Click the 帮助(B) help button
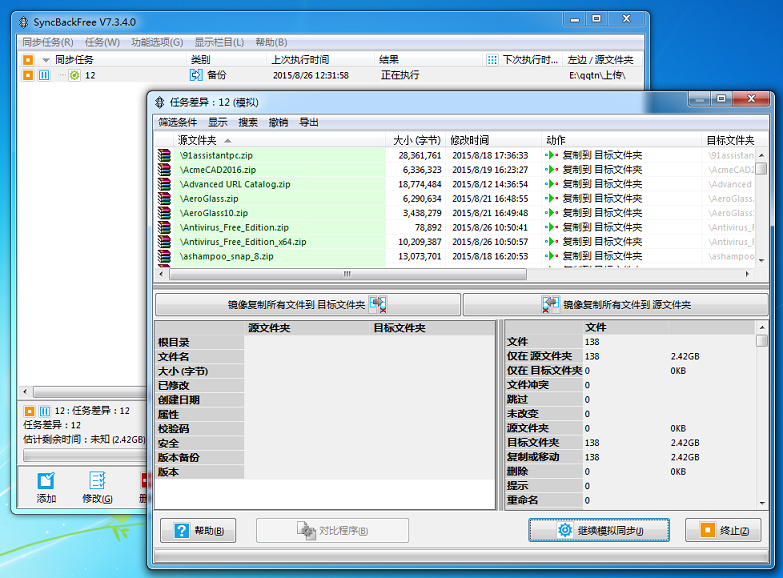This screenshot has width=783, height=578. pos(198,531)
